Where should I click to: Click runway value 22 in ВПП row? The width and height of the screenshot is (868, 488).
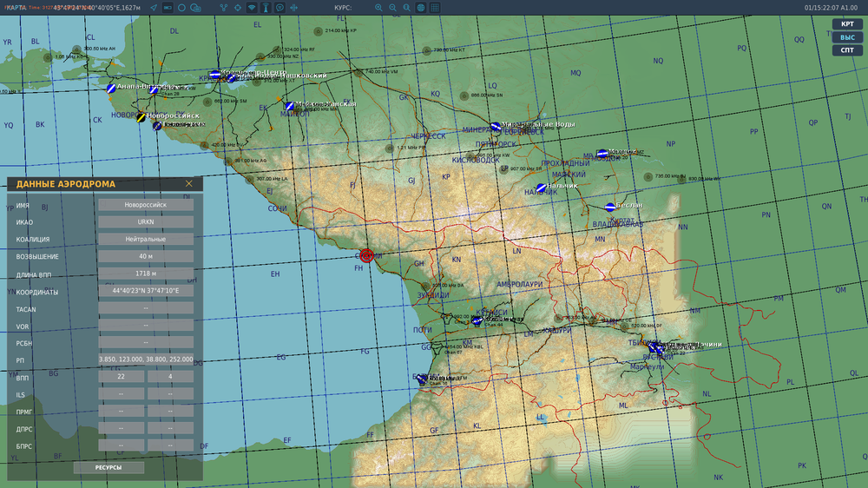(x=122, y=377)
